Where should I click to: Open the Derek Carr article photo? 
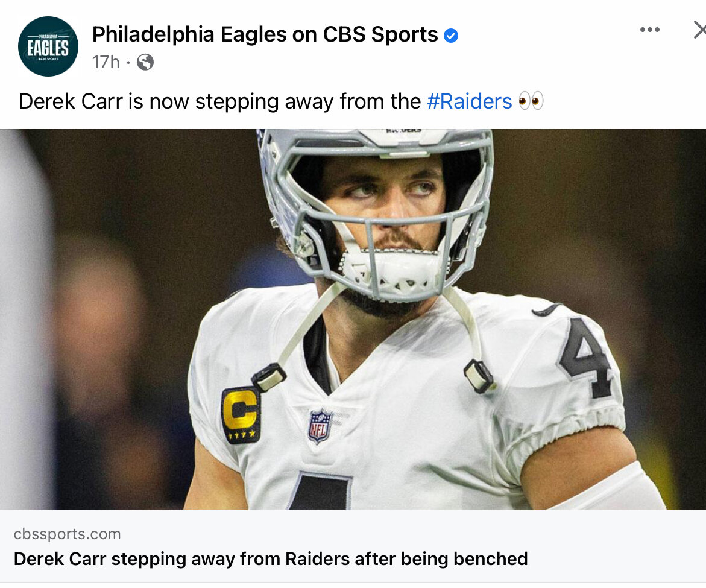tap(353, 319)
